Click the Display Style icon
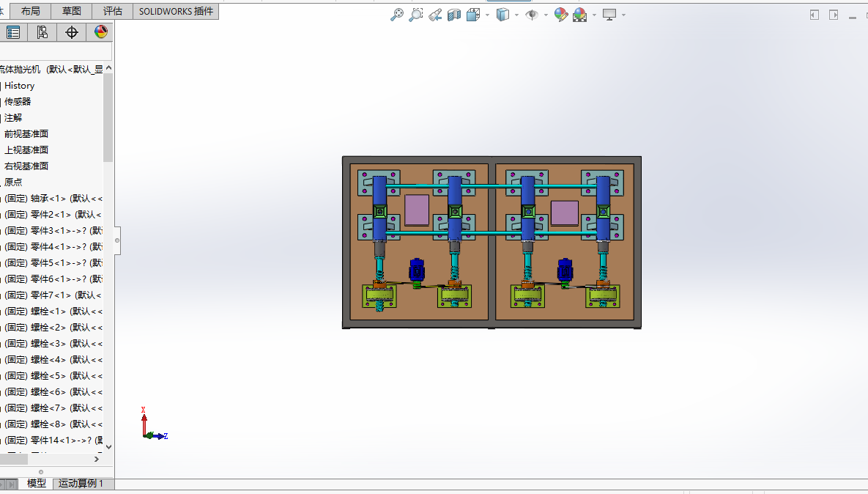 tap(502, 15)
